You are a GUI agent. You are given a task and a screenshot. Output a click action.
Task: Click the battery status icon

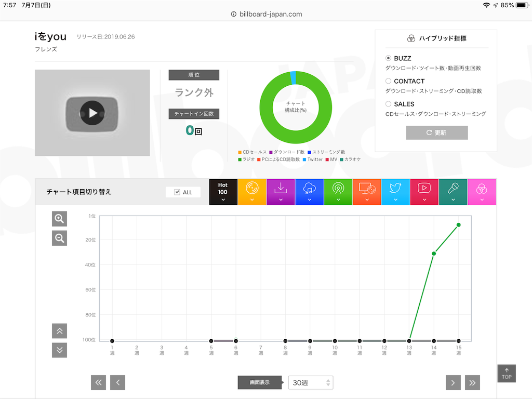tap(522, 5)
